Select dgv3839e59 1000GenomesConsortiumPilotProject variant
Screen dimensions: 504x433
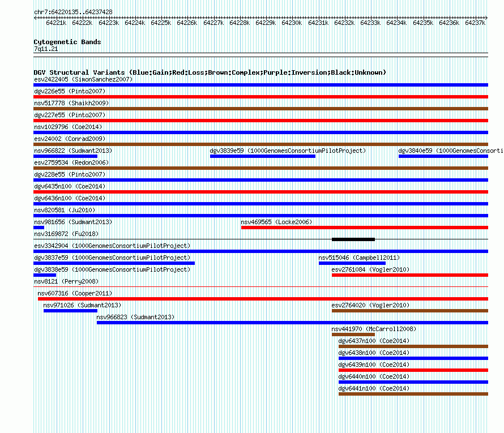pos(263,156)
